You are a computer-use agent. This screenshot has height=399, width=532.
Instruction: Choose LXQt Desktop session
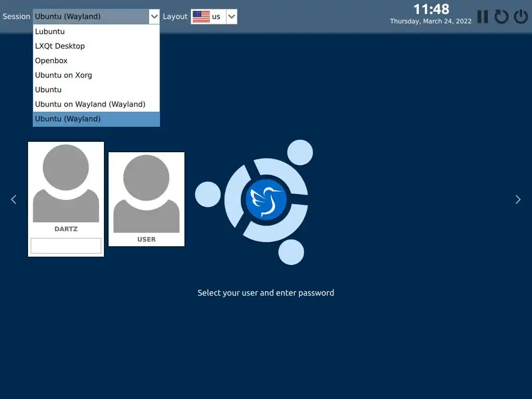[x=96, y=46]
